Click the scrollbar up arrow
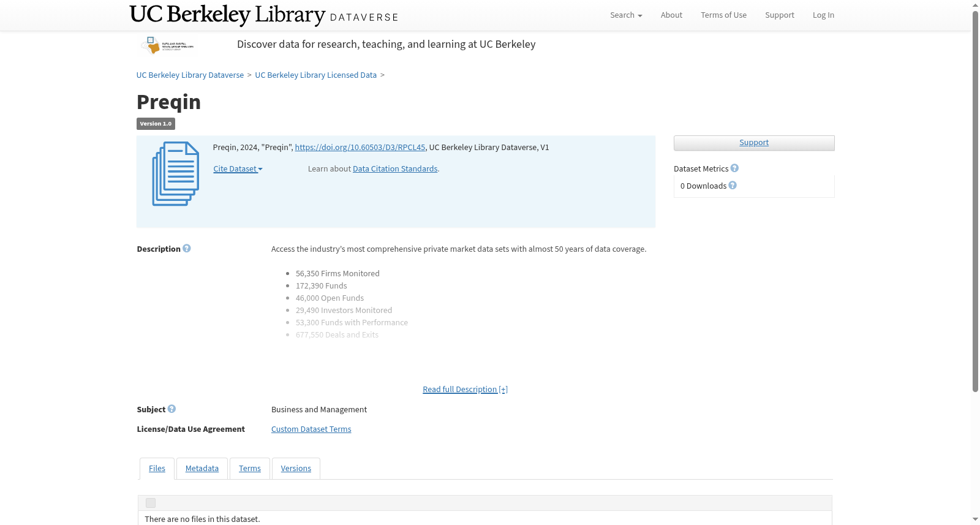 click(975, 5)
